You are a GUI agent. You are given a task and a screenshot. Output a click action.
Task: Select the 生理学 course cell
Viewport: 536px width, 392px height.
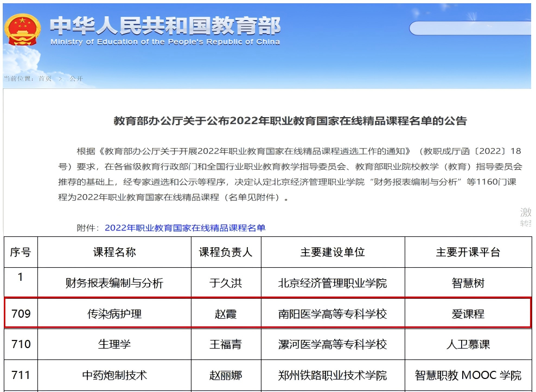(x=114, y=344)
